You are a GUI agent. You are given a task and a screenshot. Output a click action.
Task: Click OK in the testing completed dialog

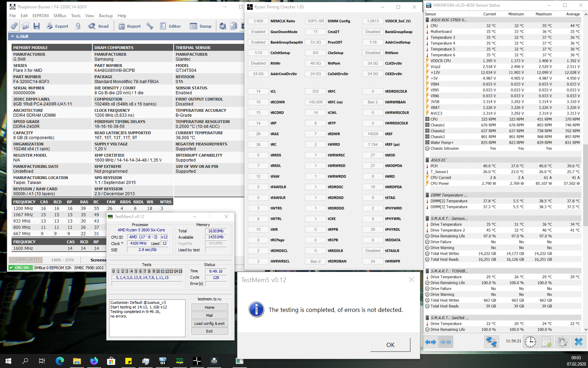pyautogui.click(x=390, y=345)
